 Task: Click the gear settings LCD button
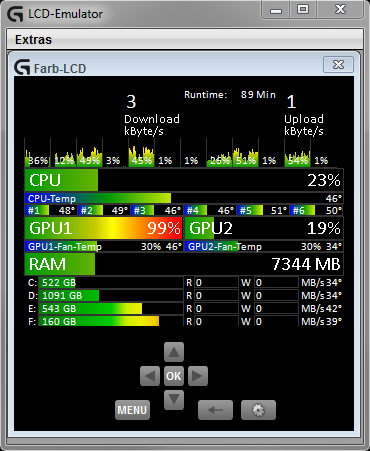(x=258, y=410)
